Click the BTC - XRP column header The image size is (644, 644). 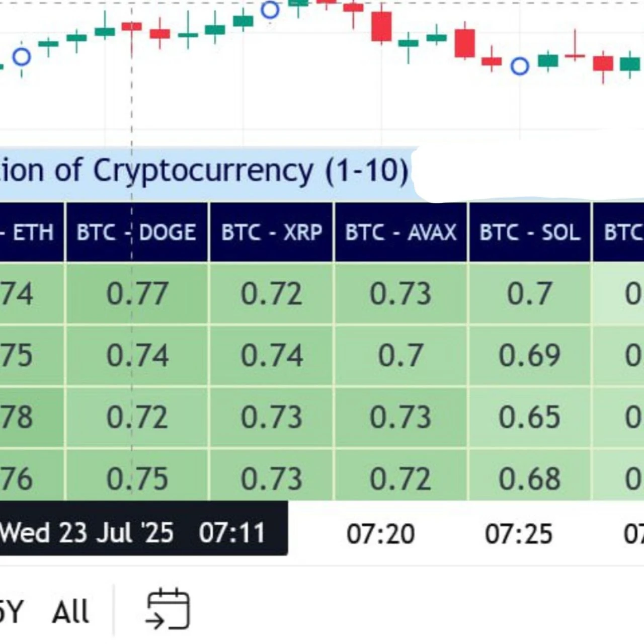point(272,232)
